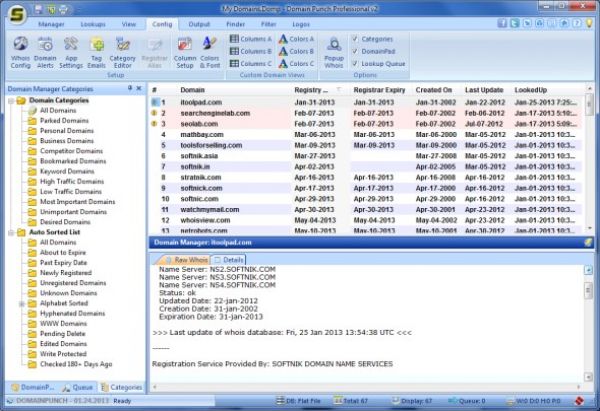Viewport: 600px width, 411px height.
Task: Click the print icon in quick access toolbar
Action: 64,8
